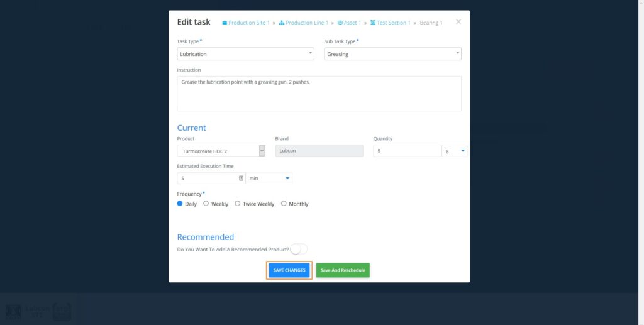The height and width of the screenshot is (325, 644).
Task: Click the briefcase icon beside Production Site 1
Action: [x=225, y=23]
